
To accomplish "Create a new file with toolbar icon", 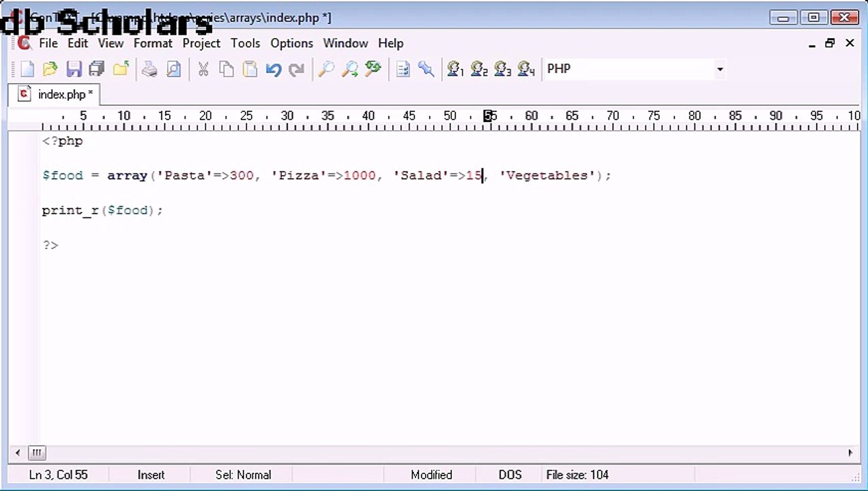I will [x=27, y=69].
